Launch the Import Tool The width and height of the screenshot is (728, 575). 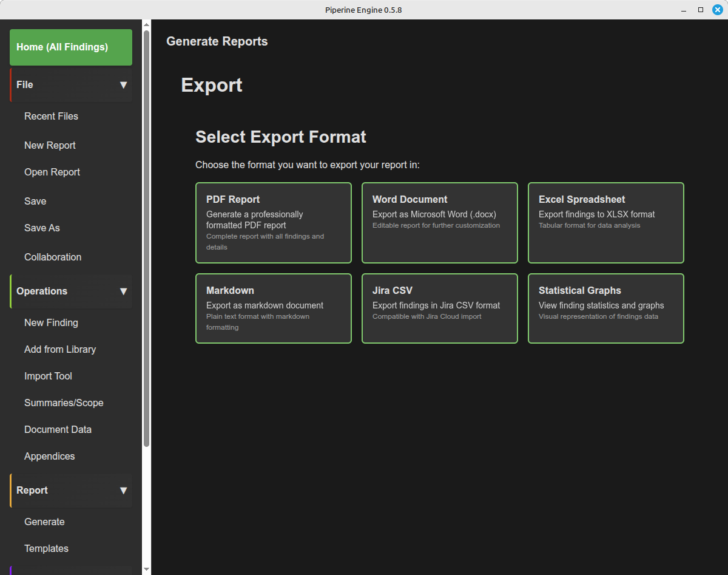click(48, 376)
